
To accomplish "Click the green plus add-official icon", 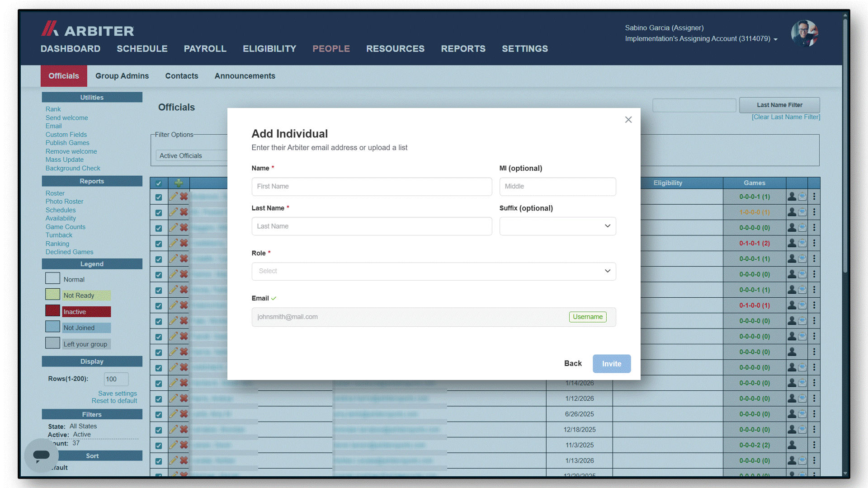I will [179, 183].
